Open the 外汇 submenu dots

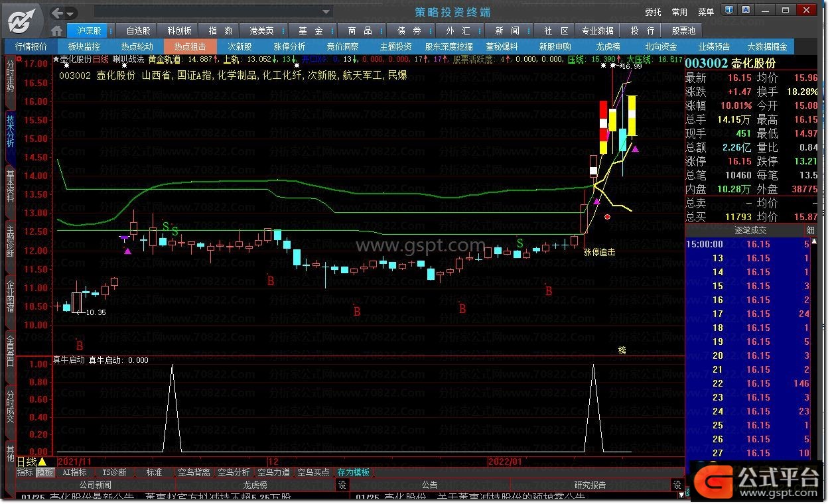pyautogui.click(x=479, y=31)
